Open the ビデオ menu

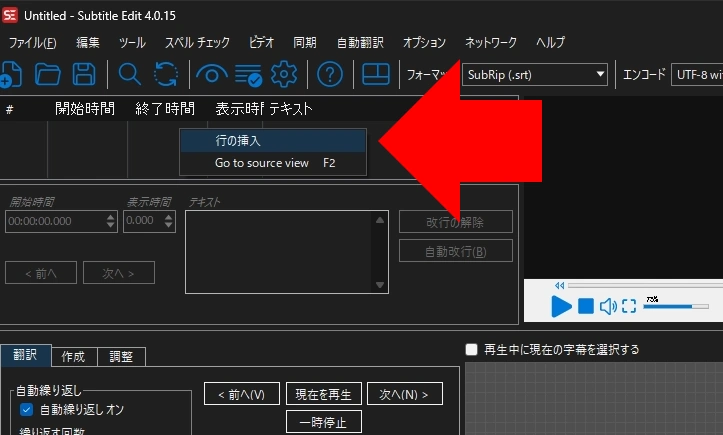(x=261, y=42)
